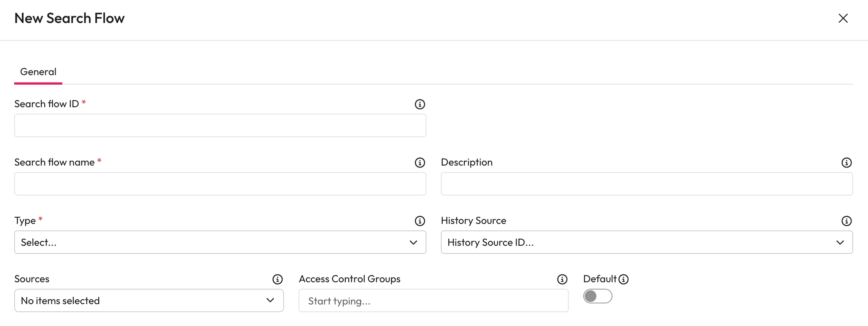The image size is (868, 326).
Task: Click the Search flow ID input field
Action: tap(220, 126)
